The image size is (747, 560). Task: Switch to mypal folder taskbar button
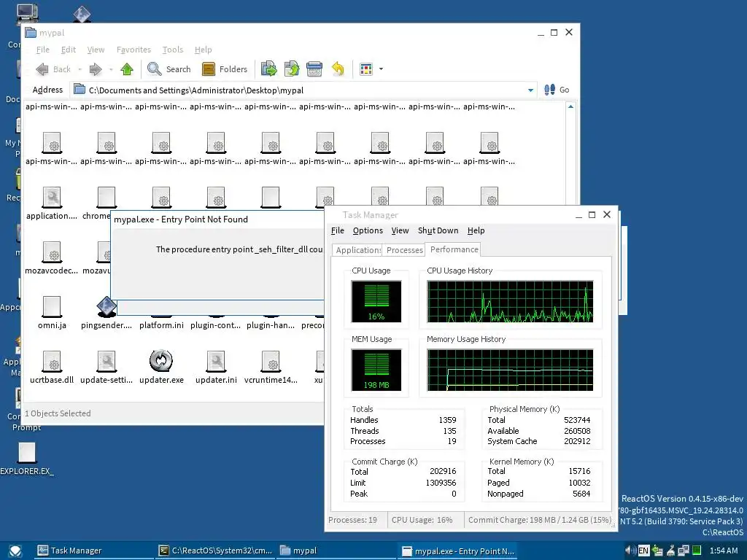tap(336, 551)
